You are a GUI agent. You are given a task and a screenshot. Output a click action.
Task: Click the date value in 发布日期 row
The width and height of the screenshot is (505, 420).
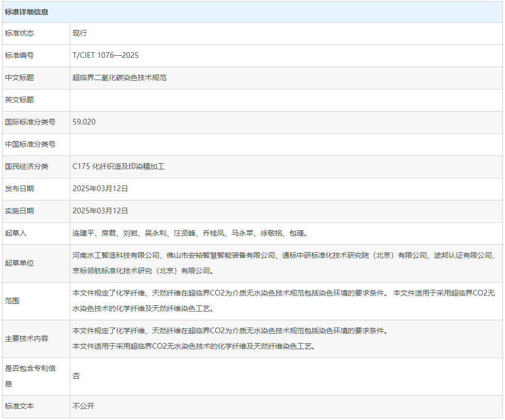(x=100, y=189)
